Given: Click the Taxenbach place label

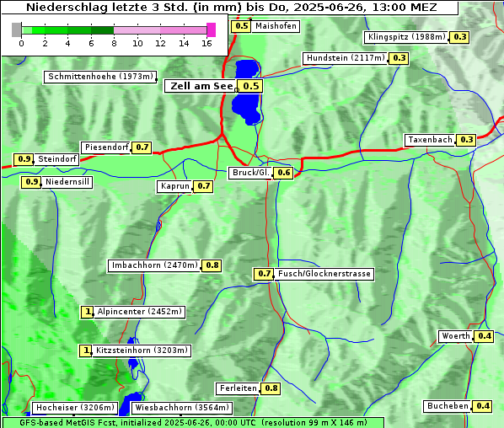Looking at the screenshot, I should click(430, 140).
